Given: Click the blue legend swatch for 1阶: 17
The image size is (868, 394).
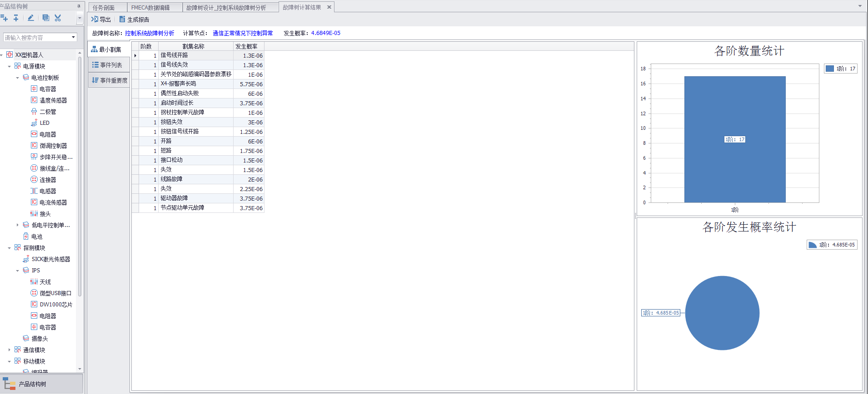Looking at the screenshot, I should (x=830, y=69).
